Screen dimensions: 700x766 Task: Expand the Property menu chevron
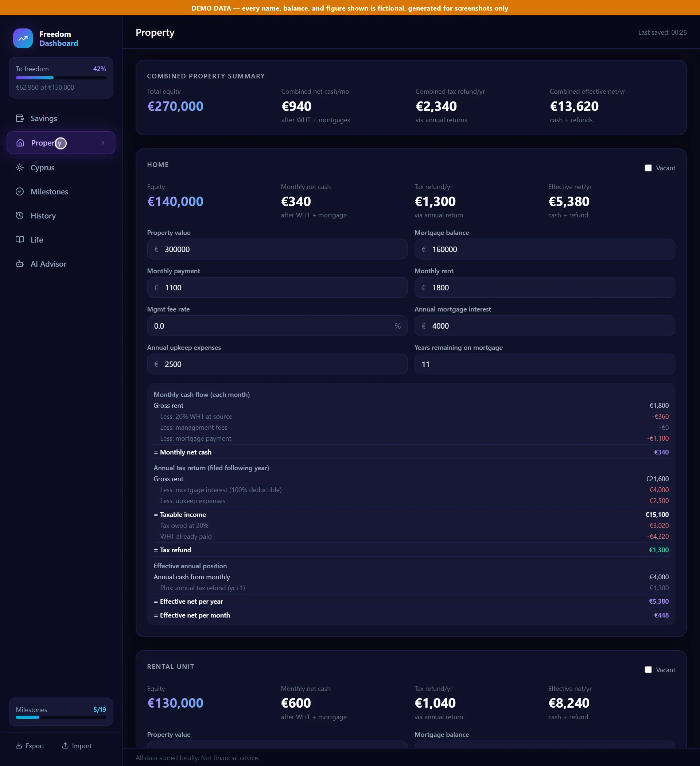[103, 143]
